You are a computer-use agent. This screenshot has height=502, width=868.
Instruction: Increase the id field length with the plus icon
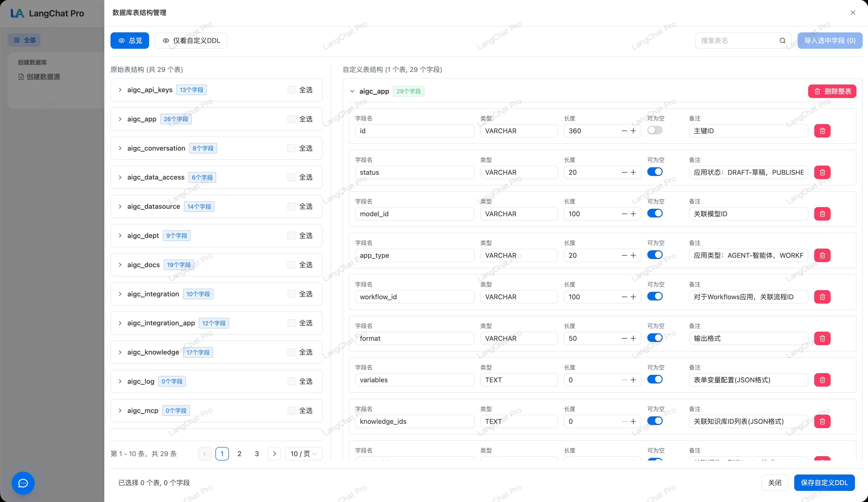(x=633, y=131)
